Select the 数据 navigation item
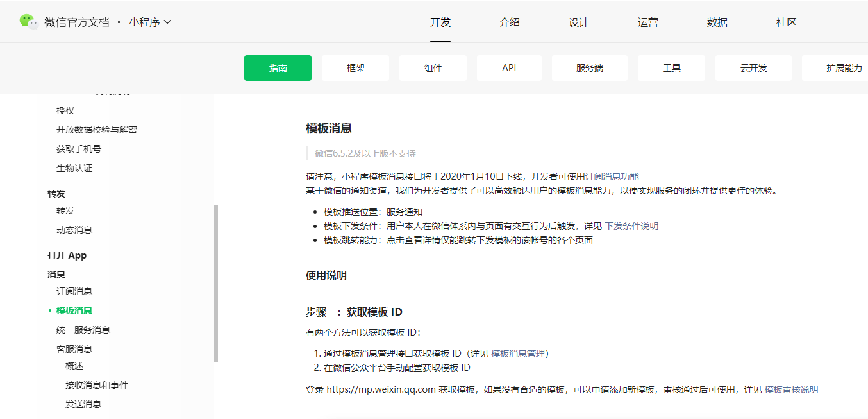 pyautogui.click(x=717, y=22)
